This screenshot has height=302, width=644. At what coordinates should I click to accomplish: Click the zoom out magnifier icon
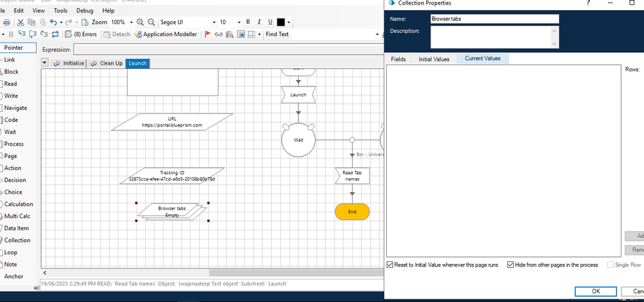click(151, 23)
